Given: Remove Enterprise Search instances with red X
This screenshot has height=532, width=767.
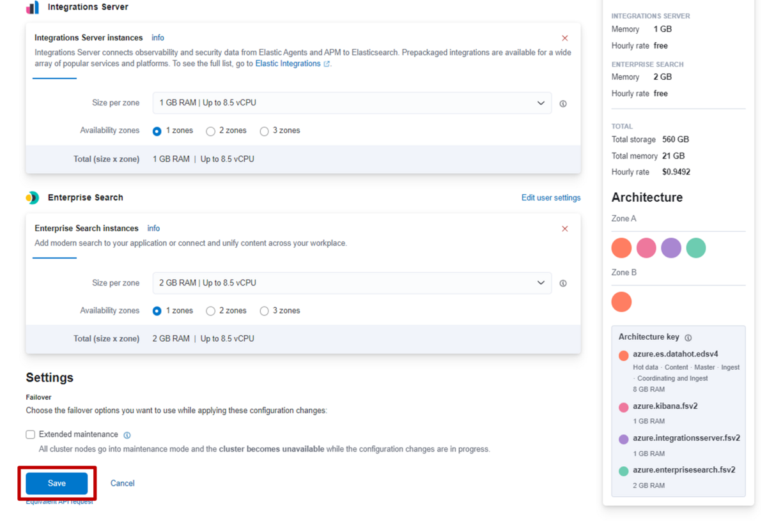Looking at the screenshot, I should (564, 229).
